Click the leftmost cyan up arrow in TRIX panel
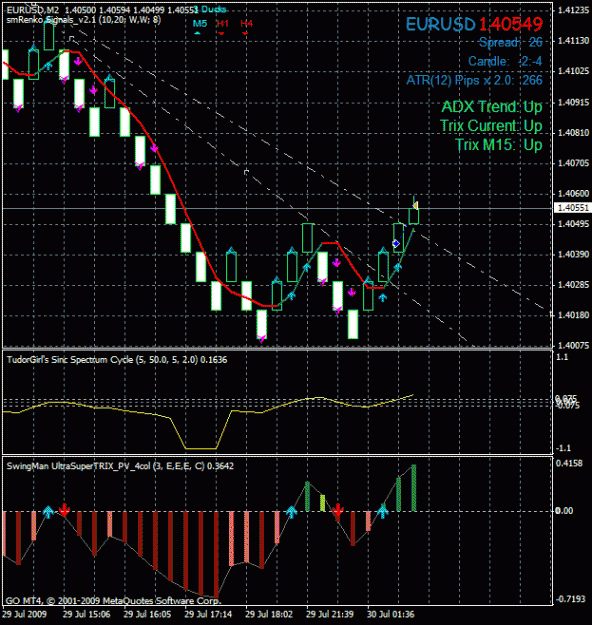 tap(48, 512)
